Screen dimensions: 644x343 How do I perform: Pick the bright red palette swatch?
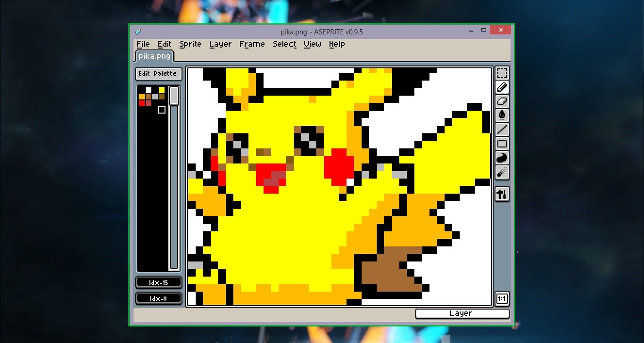click(x=142, y=103)
